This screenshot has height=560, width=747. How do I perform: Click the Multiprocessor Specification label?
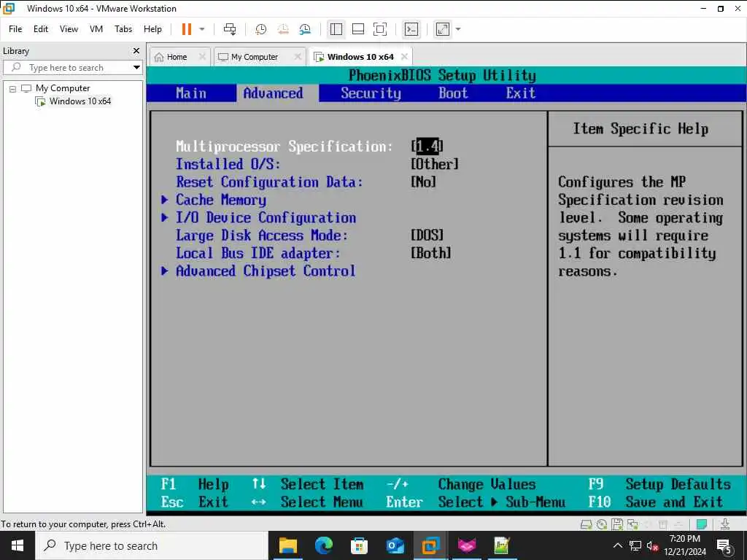click(x=285, y=147)
